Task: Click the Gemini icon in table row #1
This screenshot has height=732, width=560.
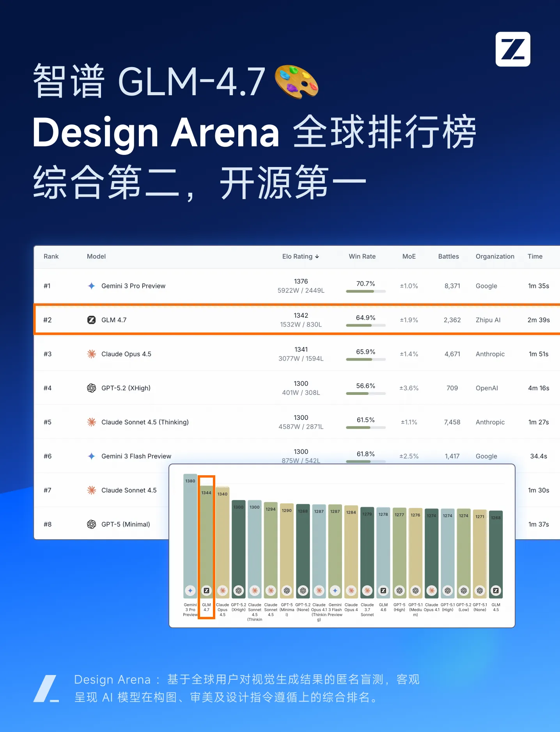Action: coord(91,286)
